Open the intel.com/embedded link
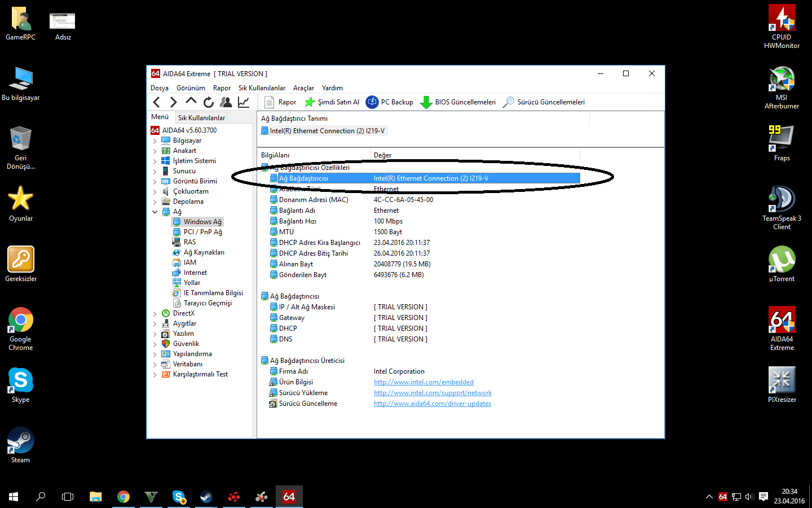Image resolution: width=812 pixels, height=508 pixels. point(423,382)
